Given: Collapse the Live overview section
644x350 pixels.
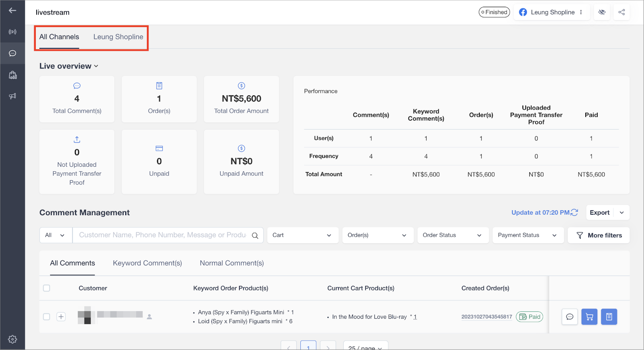Looking at the screenshot, I should [x=96, y=66].
